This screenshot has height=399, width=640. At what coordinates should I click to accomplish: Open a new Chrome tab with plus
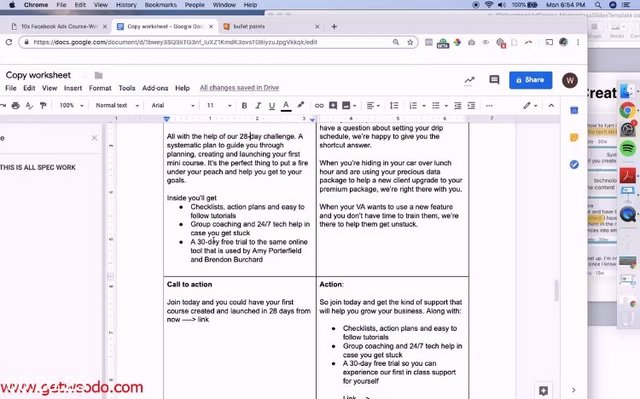pyautogui.click(x=334, y=27)
